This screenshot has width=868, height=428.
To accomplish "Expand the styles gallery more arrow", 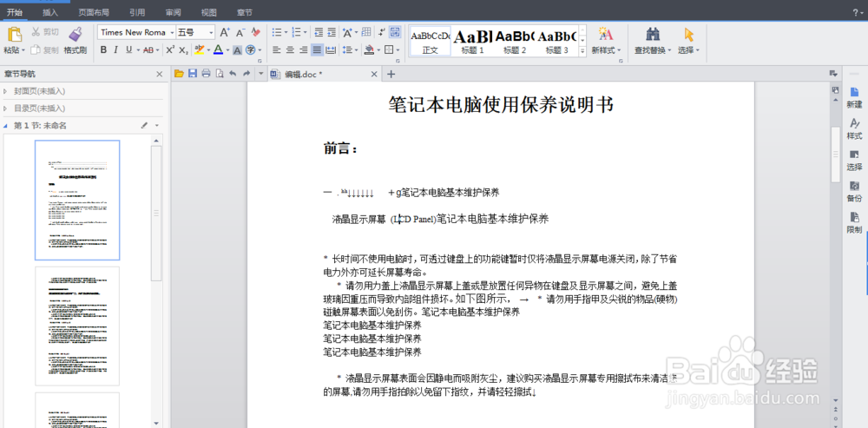I will (582, 51).
